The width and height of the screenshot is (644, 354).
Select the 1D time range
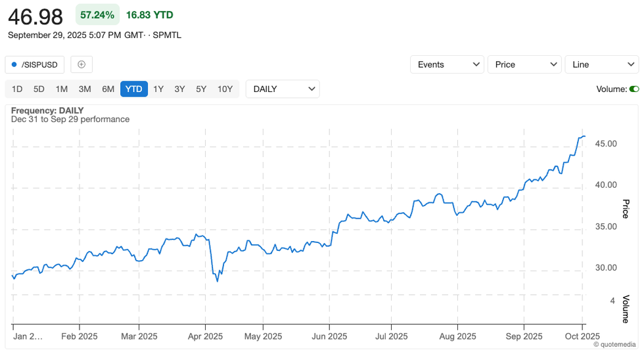coord(17,89)
